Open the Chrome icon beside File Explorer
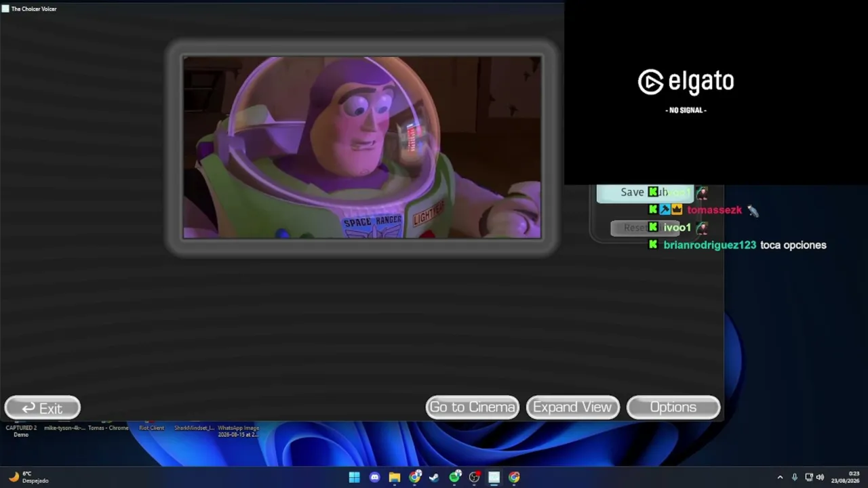 414,477
